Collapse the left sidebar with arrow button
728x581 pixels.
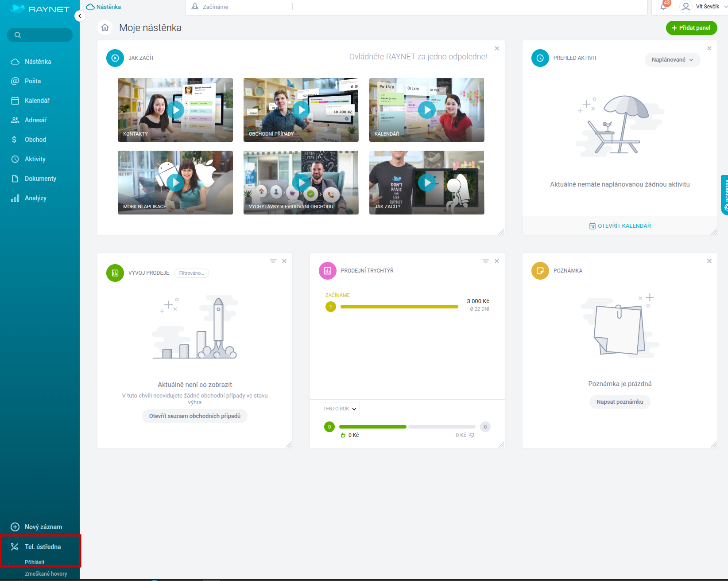point(80,16)
